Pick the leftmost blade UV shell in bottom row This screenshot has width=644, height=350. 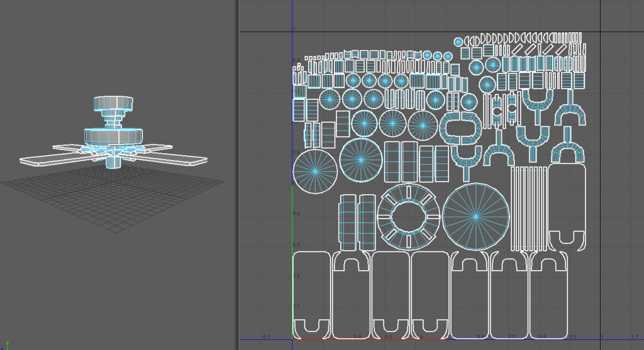311,294
